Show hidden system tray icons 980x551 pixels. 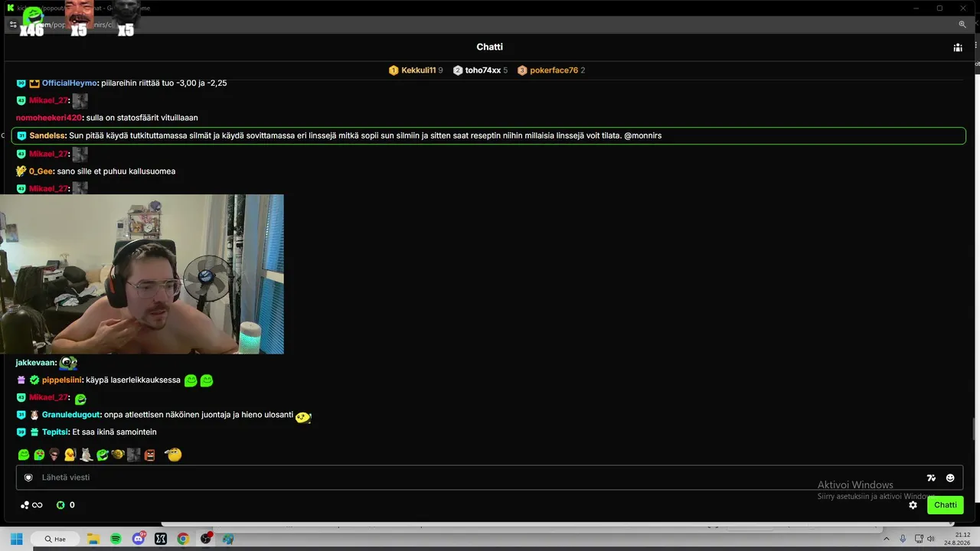click(887, 539)
